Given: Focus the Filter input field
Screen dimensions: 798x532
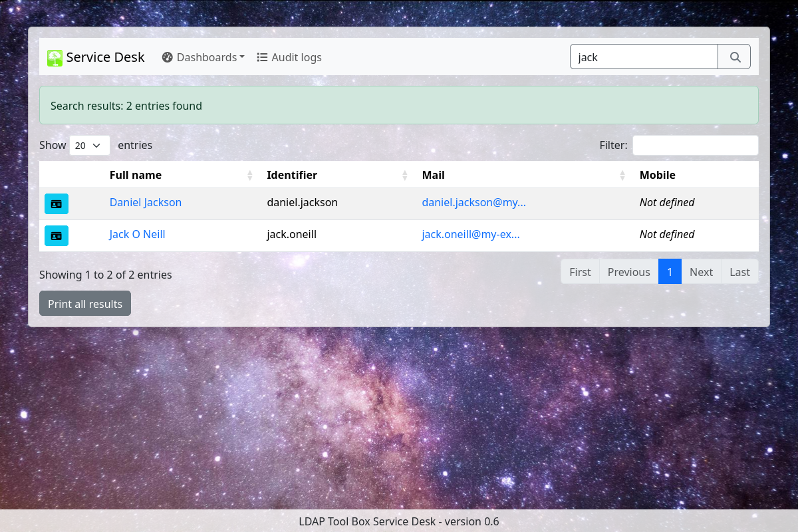Looking at the screenshot, I should 696,145.
